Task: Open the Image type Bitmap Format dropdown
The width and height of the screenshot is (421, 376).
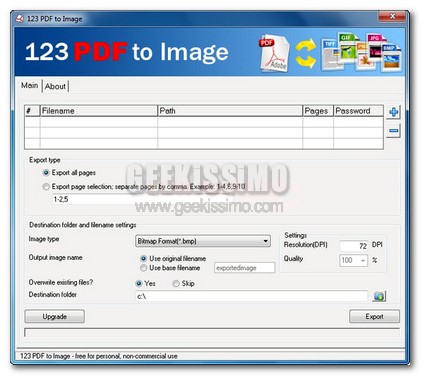Action: click(203, 241)
